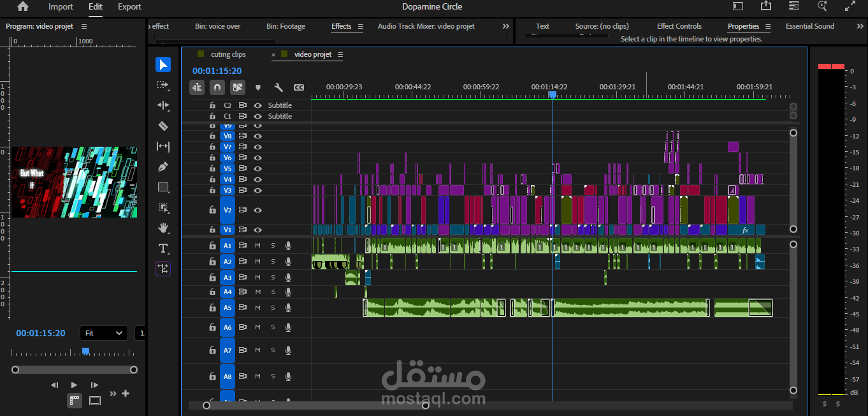Expand more transport buttons chevron

[113, 393]
